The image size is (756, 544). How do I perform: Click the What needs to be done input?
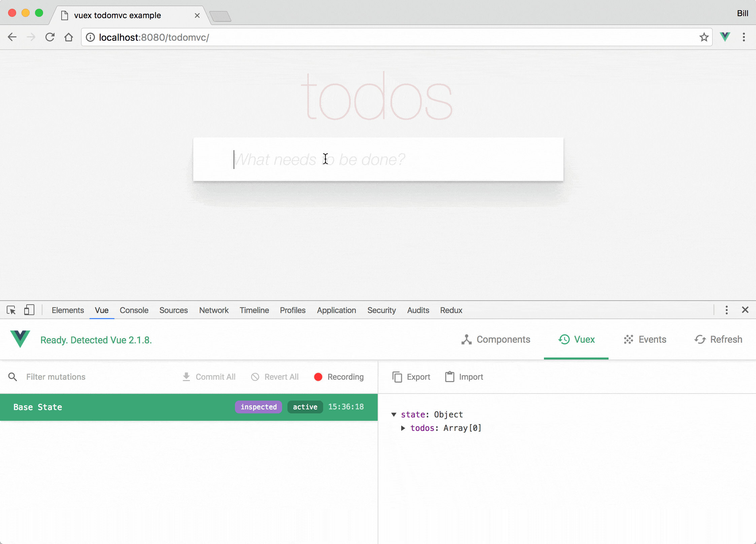click(378, 159)
